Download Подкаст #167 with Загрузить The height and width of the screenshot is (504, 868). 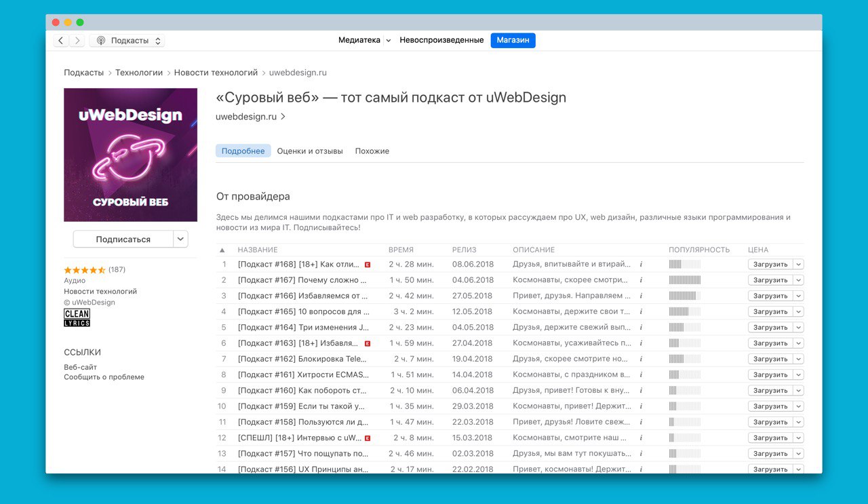770,280
